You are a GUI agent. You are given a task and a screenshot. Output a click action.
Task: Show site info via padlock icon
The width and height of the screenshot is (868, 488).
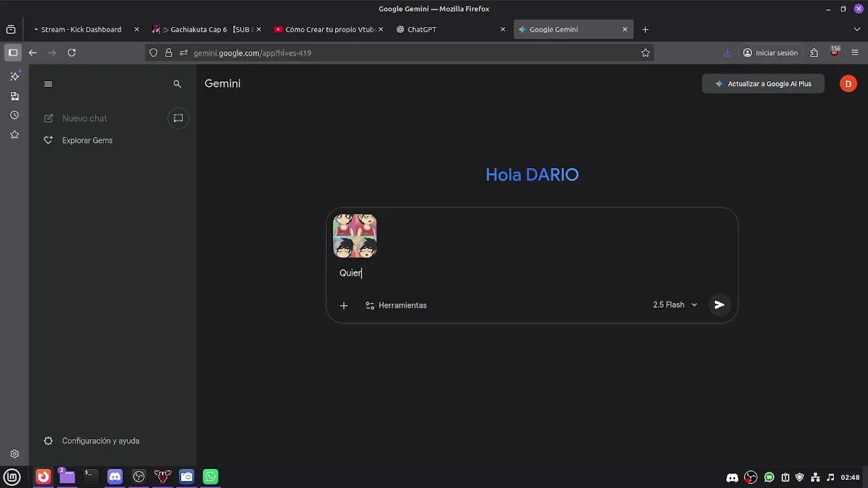coord(169,53)
